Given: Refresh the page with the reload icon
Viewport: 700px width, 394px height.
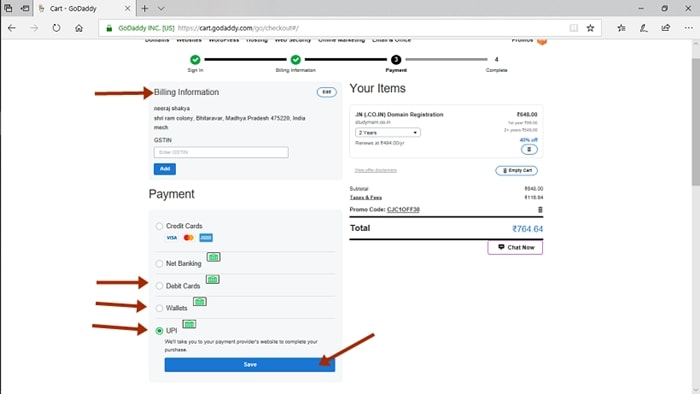Looking at the screenshot, I should pos(56,28).
